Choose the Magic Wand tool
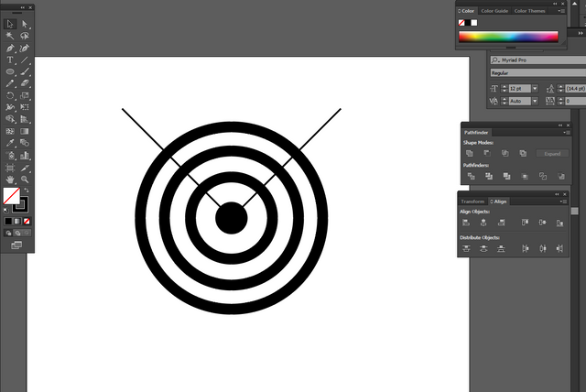The height and width of the screenshot is (392, 586). [x=10, y=36]
